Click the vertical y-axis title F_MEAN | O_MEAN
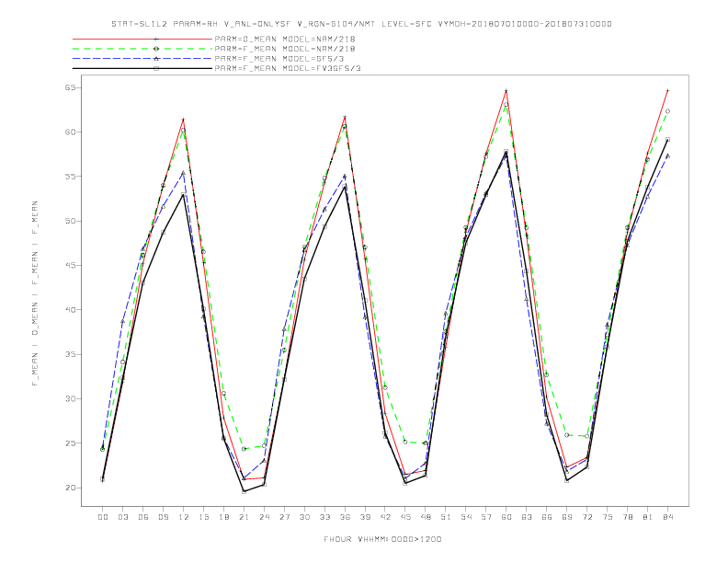 tap(35, 293)
